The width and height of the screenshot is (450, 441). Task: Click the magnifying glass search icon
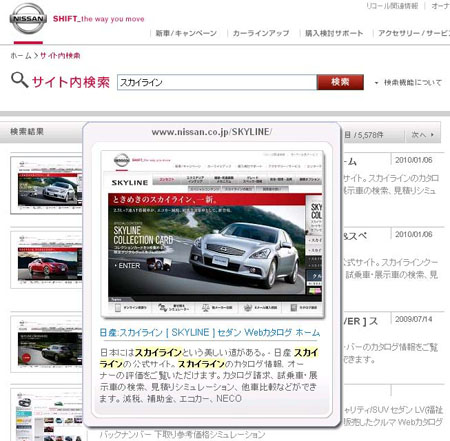[x=19, y=80]
